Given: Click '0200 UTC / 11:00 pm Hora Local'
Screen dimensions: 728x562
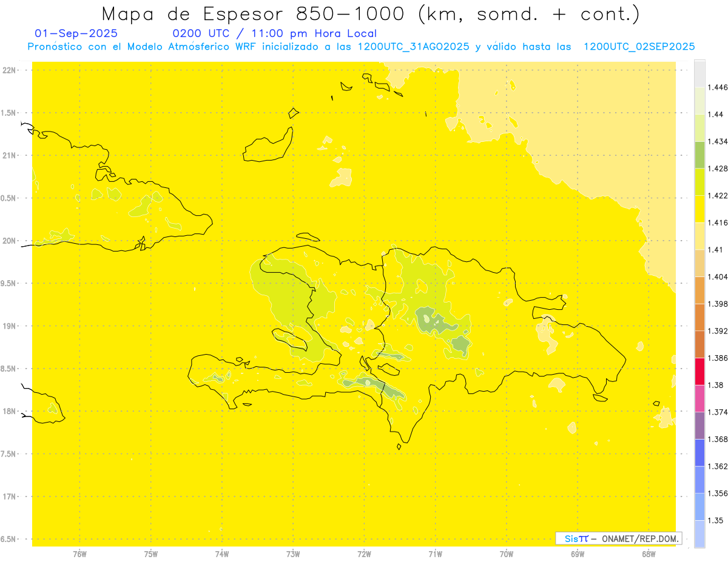Looking at the screenshot, I should 274,33.
